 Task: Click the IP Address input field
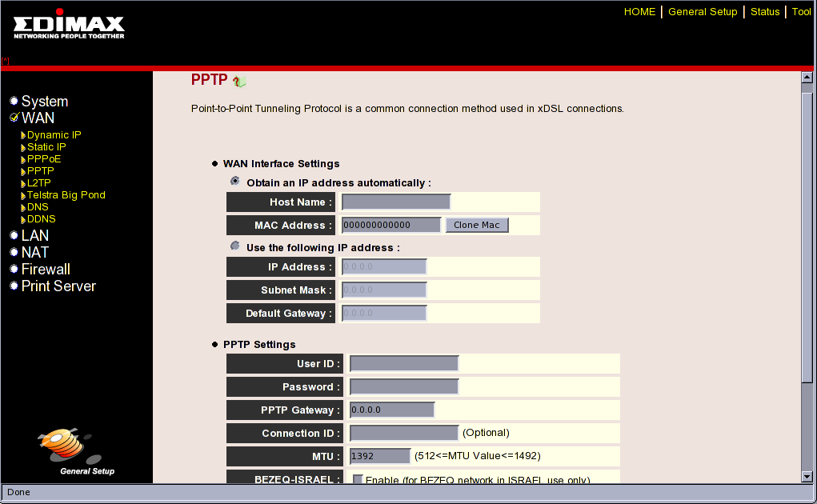[x=384, y=266]
